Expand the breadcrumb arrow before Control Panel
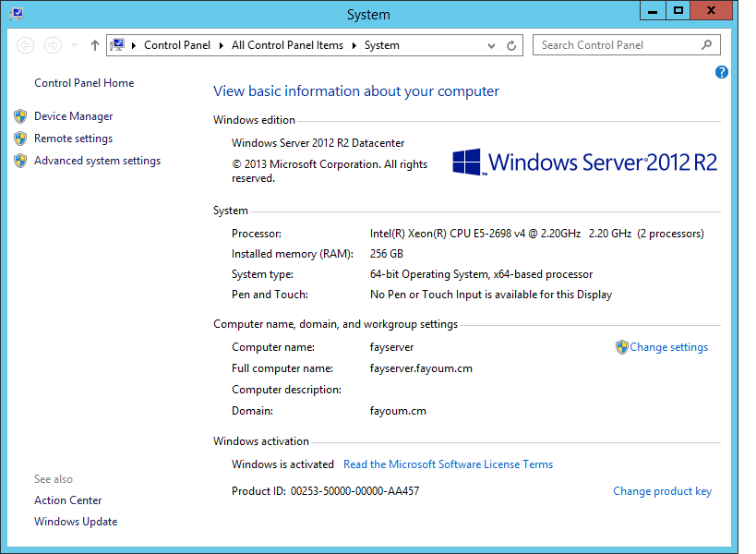This screenshot has height=554, width=756. (134, 45)
